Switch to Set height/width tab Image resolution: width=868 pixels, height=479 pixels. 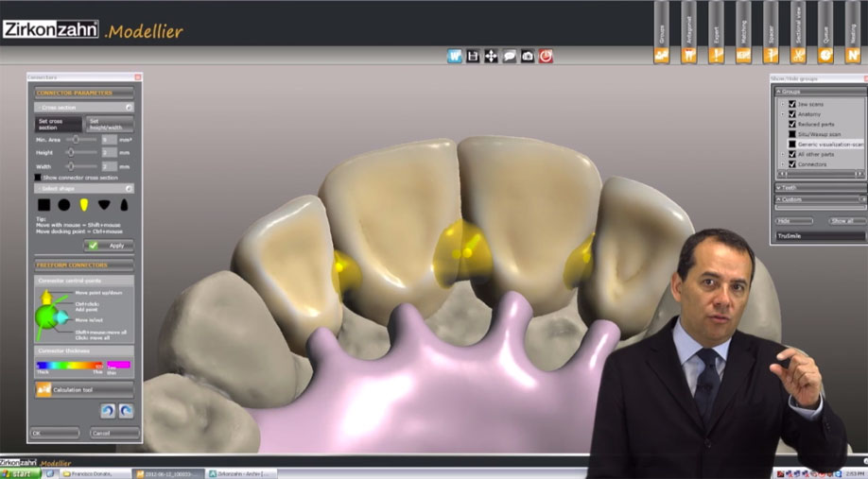[109, 124]
